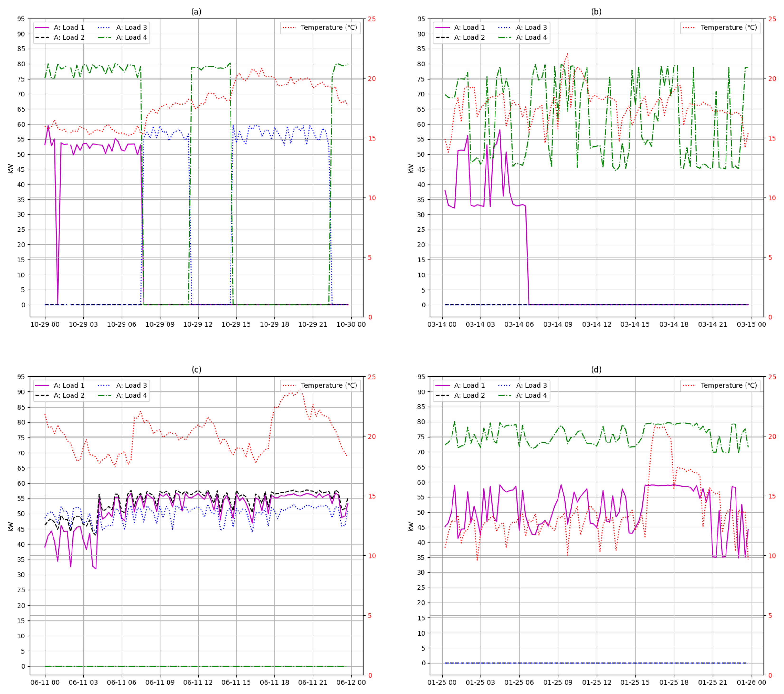Click the Temperature (°C) legend in plot (b)
Viewport: 784px width, 694px height.
pyautogui.click(x=729, y=28)
